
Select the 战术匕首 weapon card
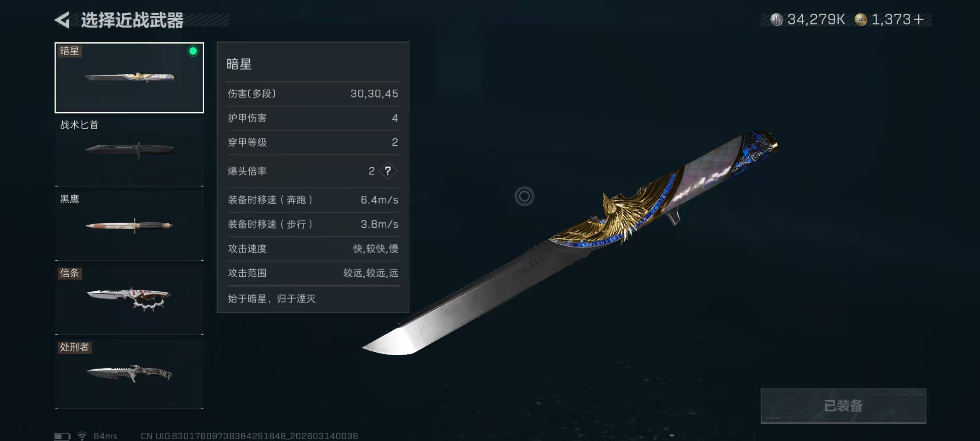[129, 152]
